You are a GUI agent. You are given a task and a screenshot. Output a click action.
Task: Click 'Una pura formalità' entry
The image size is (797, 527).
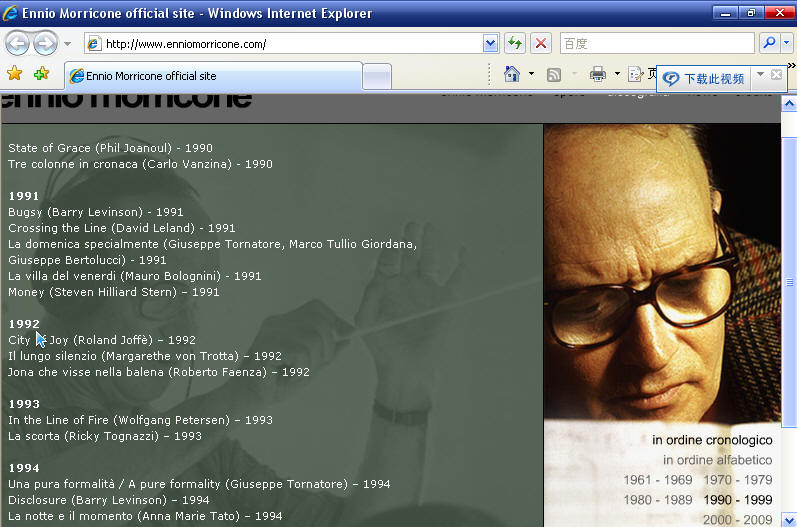[x=199, y=484]
